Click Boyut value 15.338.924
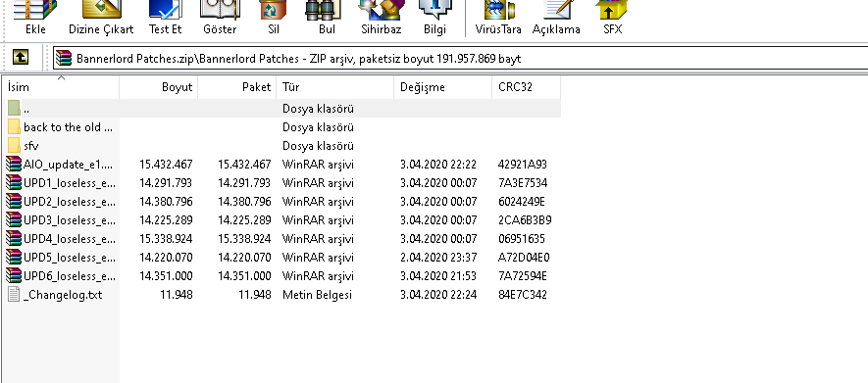Screen dimensions: 868x383 pyautogui.click(x=166, y=239)
